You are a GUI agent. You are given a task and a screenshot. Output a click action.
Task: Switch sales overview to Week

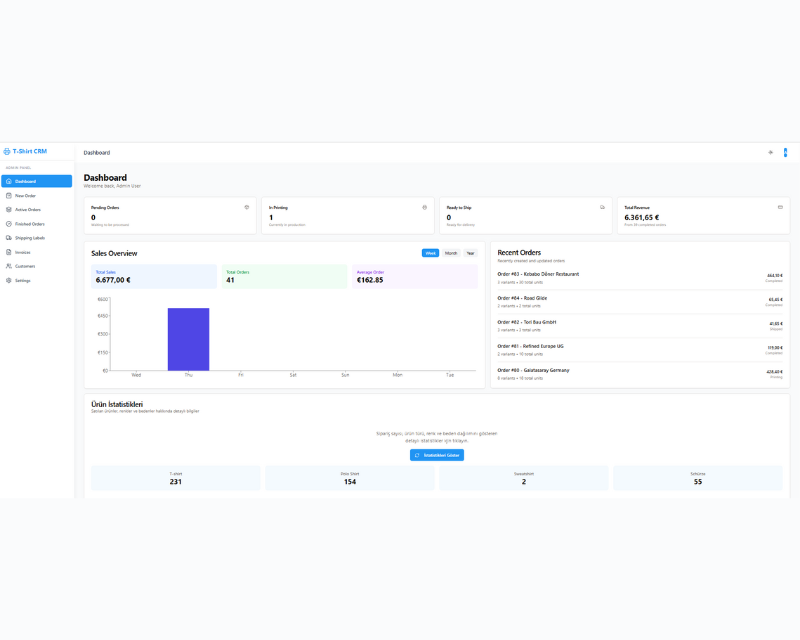pyautogui.click(x=430, y=253)
